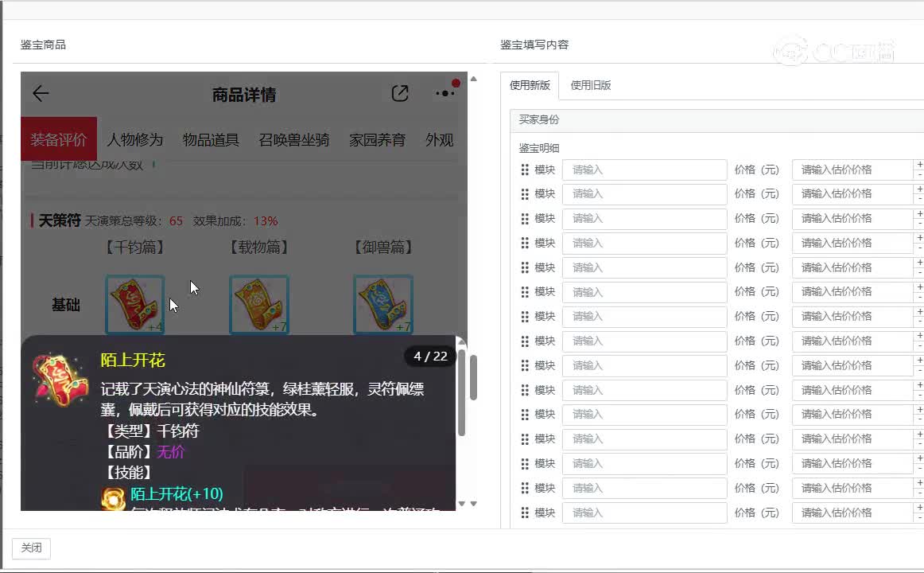Click the down arrow of the tooltip scrollbar

[x=461, y=504]
